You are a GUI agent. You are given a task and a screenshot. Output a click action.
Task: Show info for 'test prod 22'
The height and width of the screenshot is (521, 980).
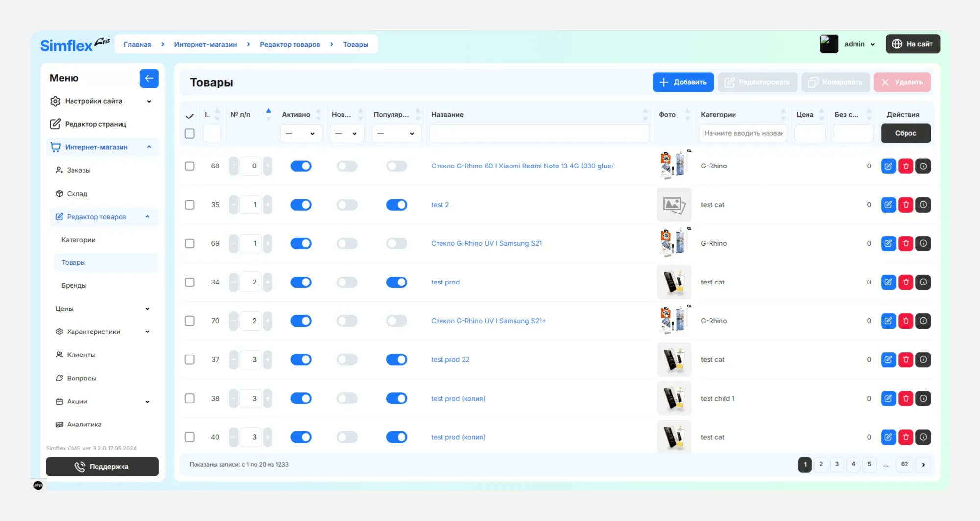pos(923,359)
